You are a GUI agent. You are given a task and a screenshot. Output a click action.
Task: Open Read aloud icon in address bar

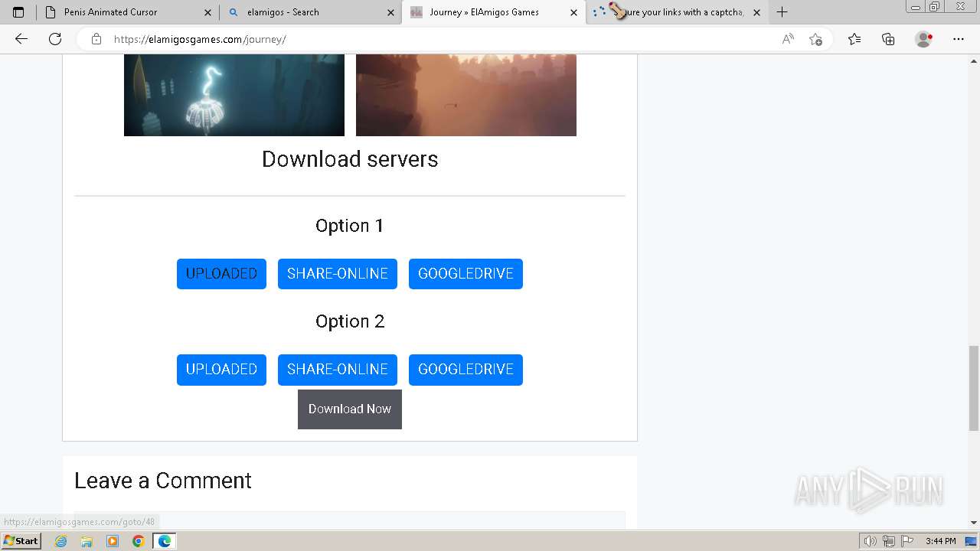pyautogui.click(x=788, y=39)
